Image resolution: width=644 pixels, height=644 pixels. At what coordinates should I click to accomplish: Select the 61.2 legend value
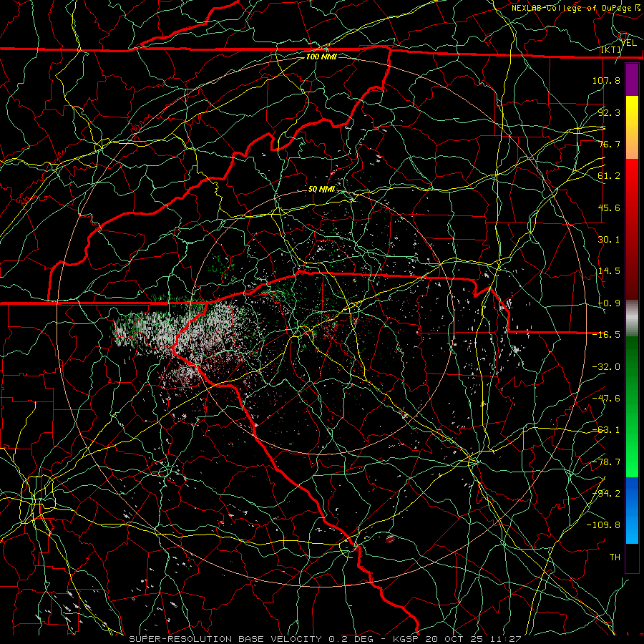[x=609, y=176]
